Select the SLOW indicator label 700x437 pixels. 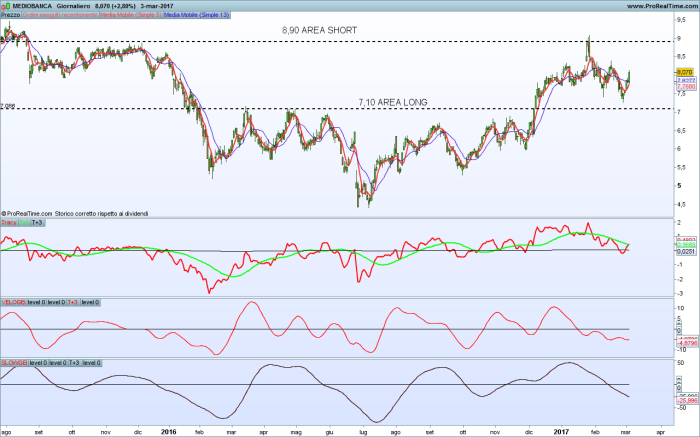(13, 362)
